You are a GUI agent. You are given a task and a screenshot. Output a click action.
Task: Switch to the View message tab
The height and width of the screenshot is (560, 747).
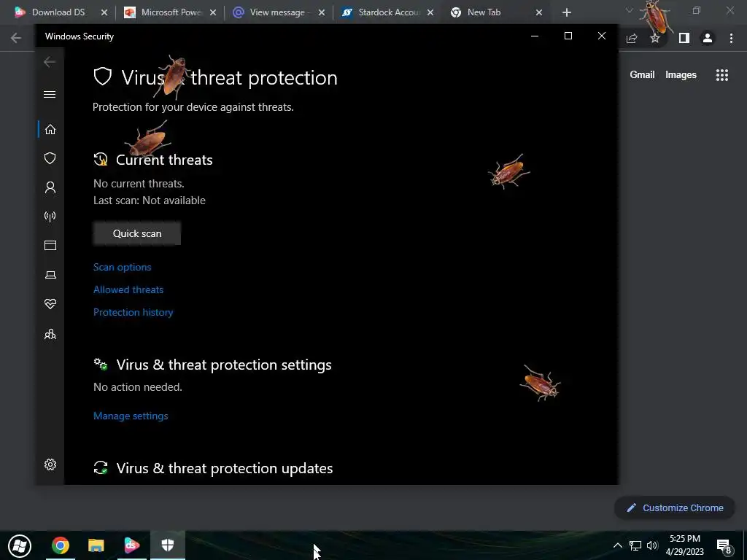(x=276, y=12)
